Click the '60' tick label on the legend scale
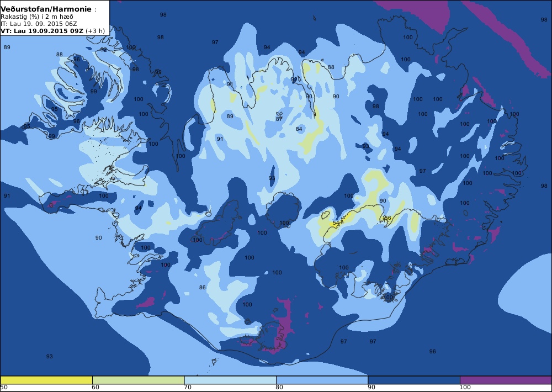Viewport: 552px width, 392px height. click(95, 388)
